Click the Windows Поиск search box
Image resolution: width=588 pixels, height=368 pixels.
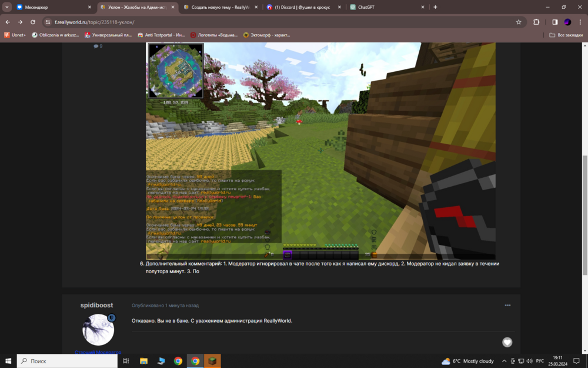(x=67, y=361)
